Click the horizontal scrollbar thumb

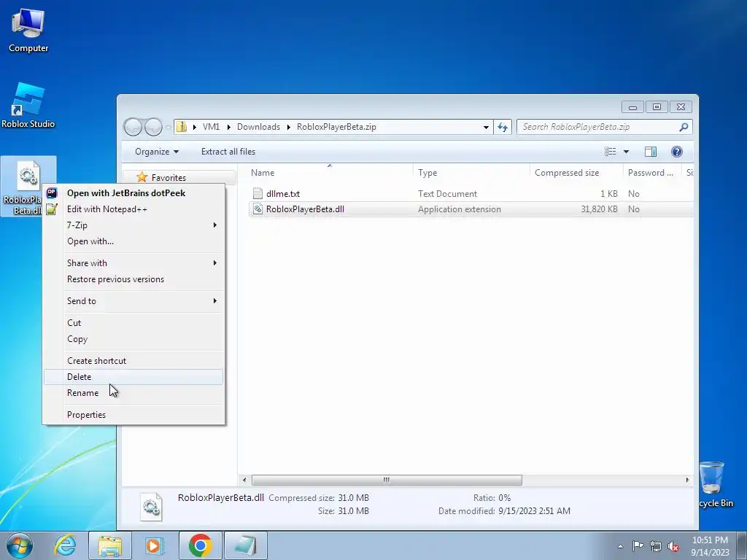(387, 480)
